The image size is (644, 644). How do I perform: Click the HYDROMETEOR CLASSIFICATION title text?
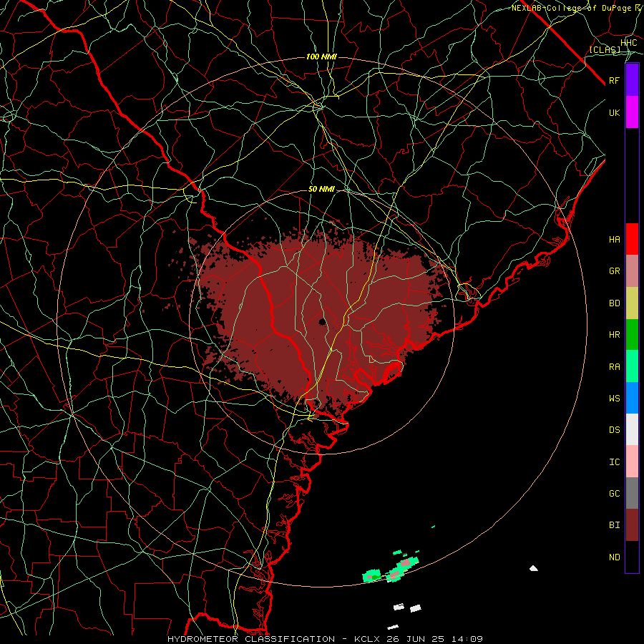coord(251,639)
